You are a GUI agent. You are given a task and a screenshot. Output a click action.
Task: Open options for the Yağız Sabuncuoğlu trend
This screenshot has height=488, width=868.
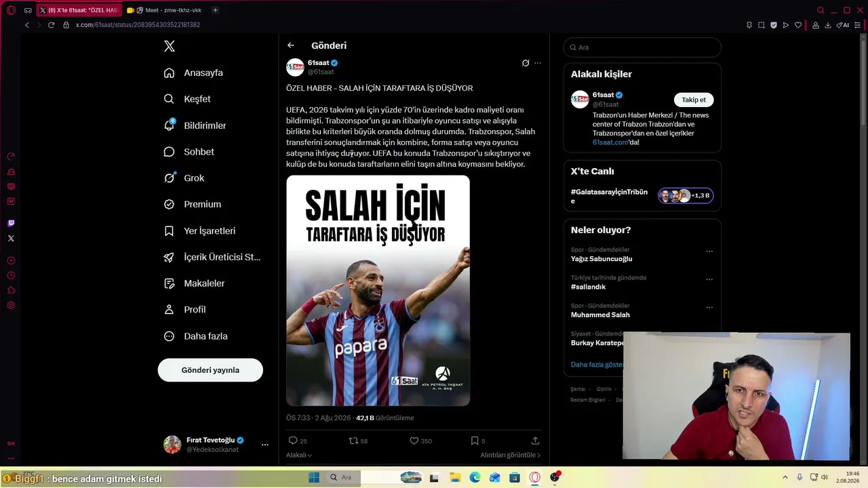tap(709, 251)
